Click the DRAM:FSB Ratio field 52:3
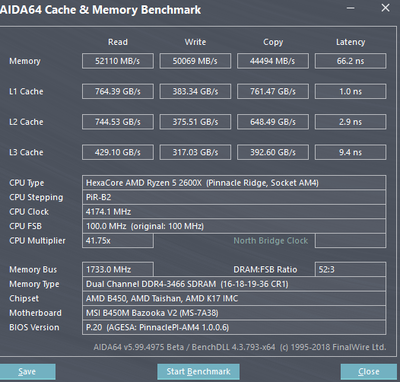This screenshot has height=382, width=400. pyautogui.click(x=350, y=269)
